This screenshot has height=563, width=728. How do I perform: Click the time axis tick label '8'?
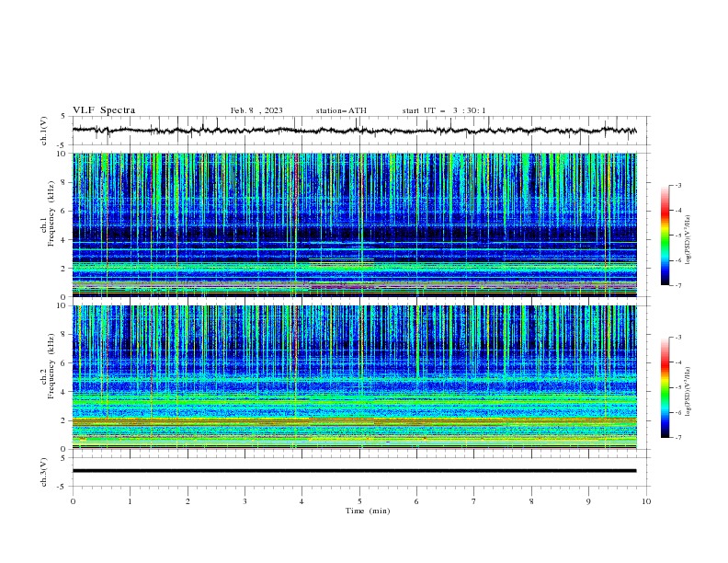click(531, 501)
